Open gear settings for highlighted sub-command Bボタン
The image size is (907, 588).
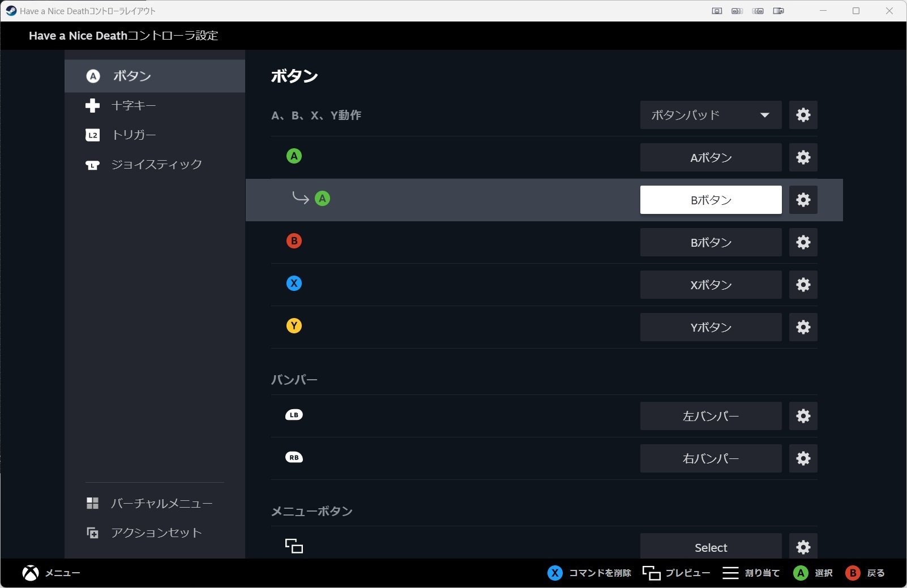[x=803, y=200]
